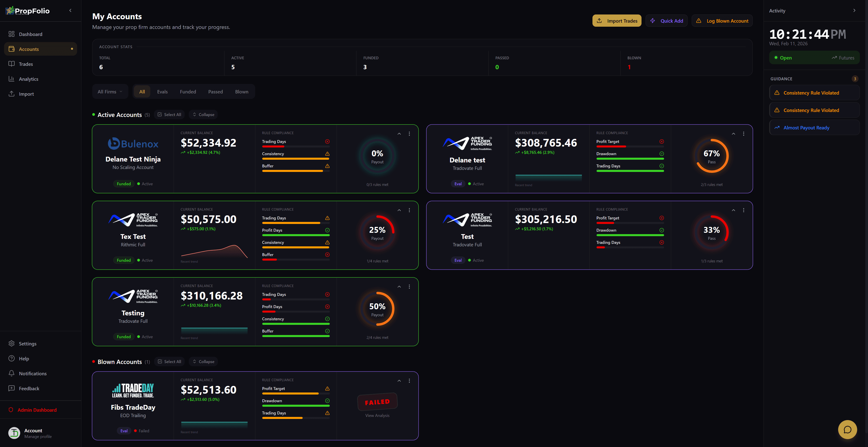The height and width of the screenshot is (447, 868).
Task: Open three-dot menu on Delane Test Ninja card
Action: pyautogui.click(x=409, y=134)
